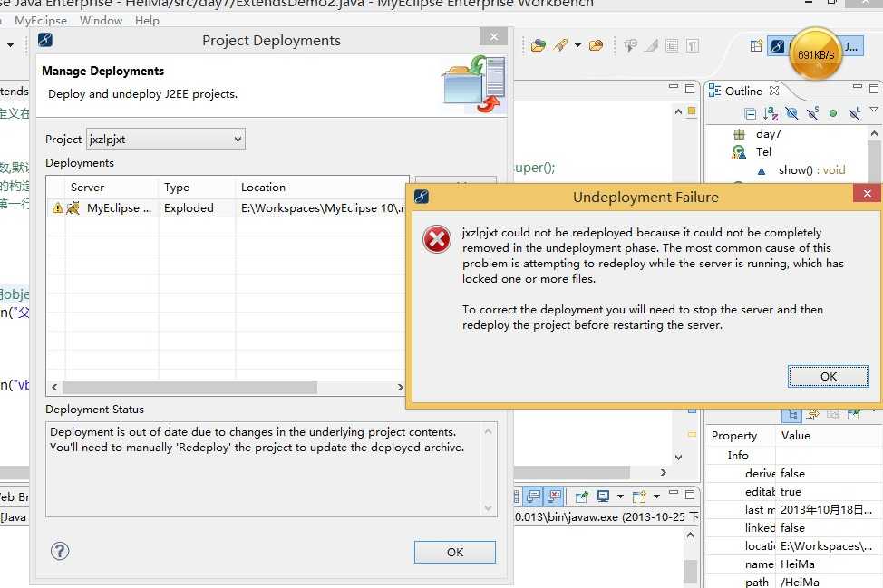Toggle Hide Static Members in Outline

(x=812, y=113)
